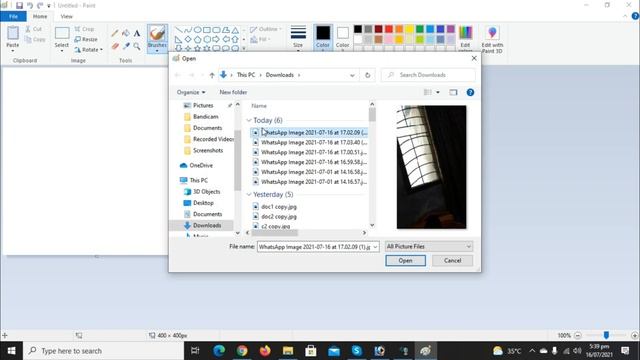The image size is (640, 360).
Task: Switch to the Home ribbon tab
Action: coord(40,16)
